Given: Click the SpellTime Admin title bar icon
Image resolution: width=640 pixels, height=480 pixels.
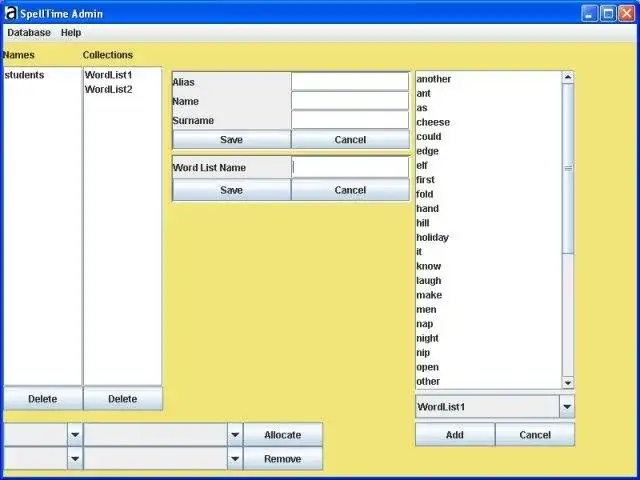Looking at the screenshot, I should [x=11, y=13].
